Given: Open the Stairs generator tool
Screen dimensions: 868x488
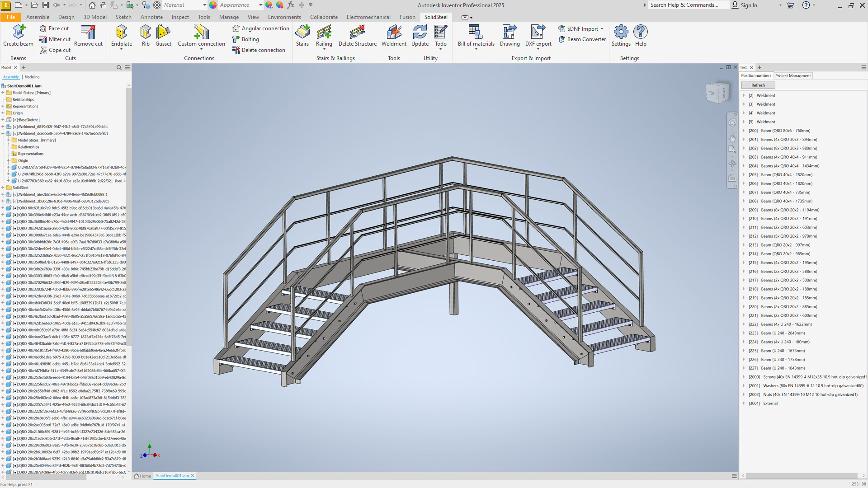Looking at the screenshot, I should click(302, 32).
